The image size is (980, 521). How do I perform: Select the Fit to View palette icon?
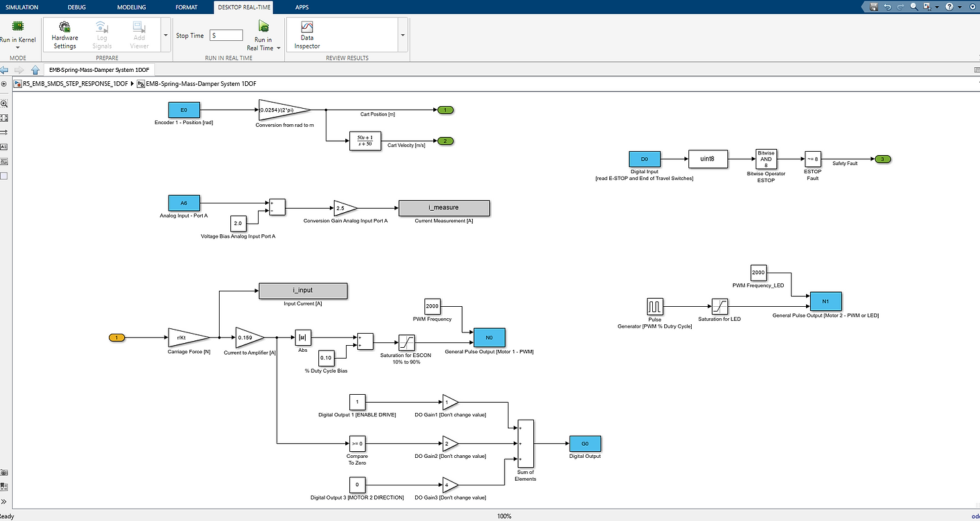[x=4, y=118]
